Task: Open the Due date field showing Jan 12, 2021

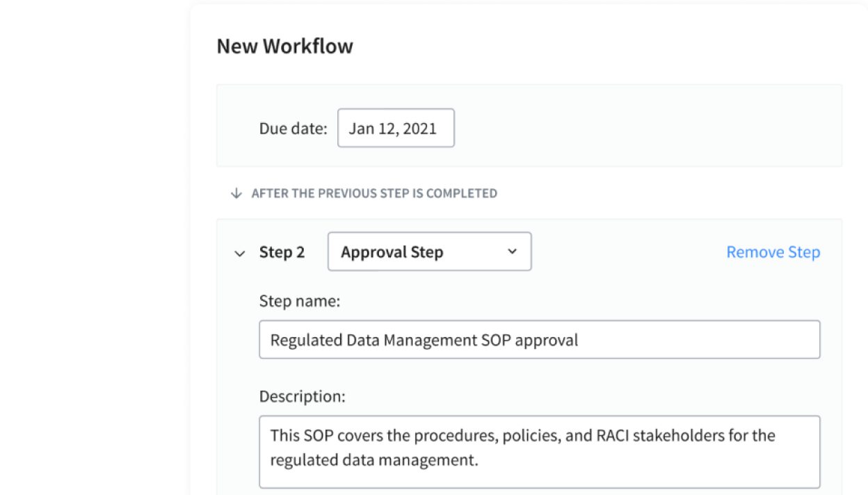Action: pyautogui.click(x=395, y=128)
